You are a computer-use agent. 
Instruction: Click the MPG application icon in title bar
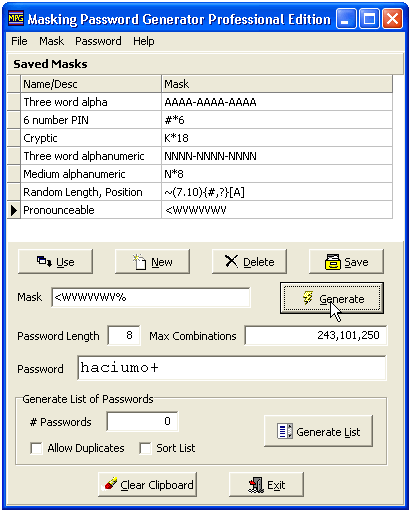click(16, 19)
